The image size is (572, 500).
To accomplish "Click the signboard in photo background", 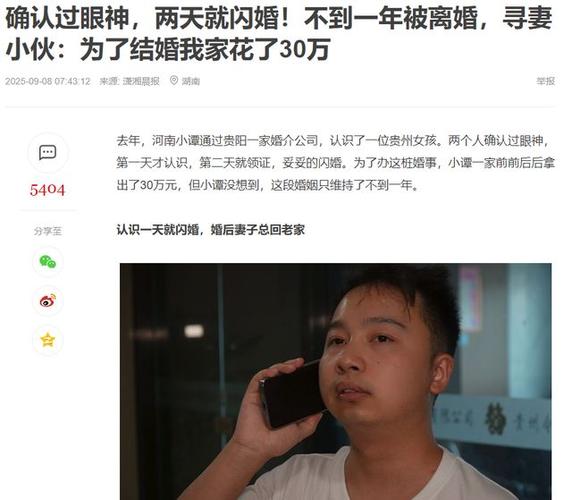I will click(x=492, y=420).
